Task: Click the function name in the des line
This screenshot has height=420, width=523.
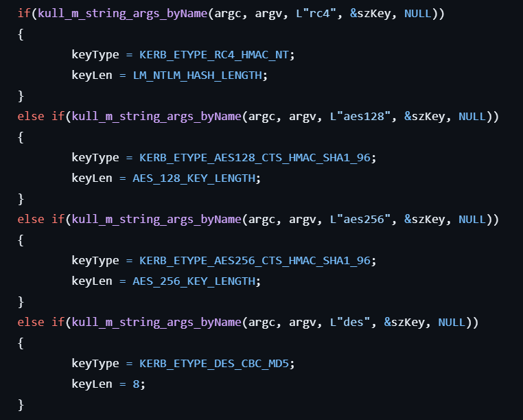Action: (156, 323)
